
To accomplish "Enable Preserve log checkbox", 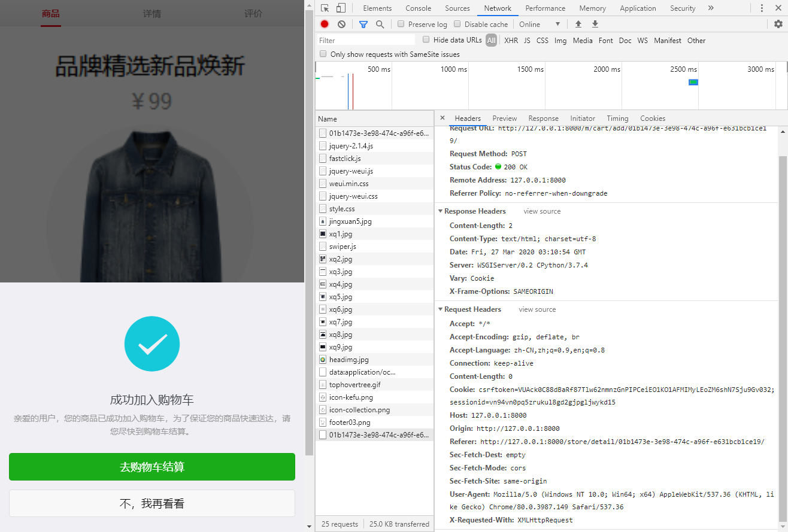I will [x=401, y=24].
